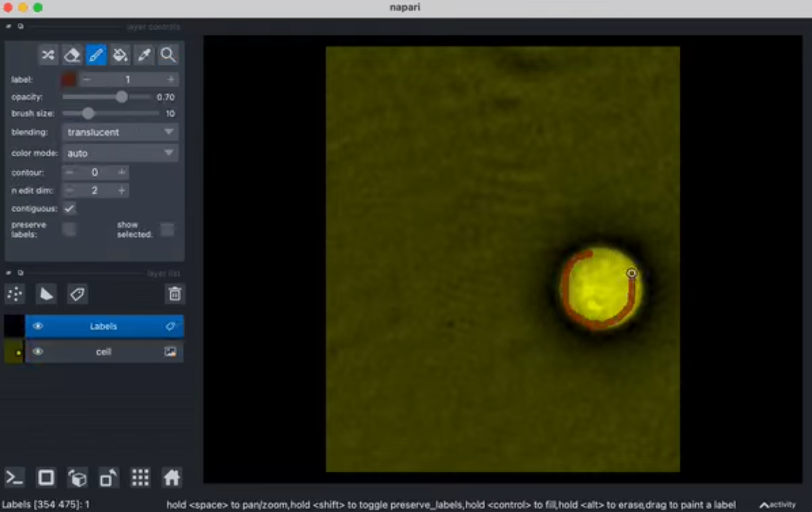Viewport: 812px width, 512px height.
Task: Open the napari console
Action: point(14,477)
